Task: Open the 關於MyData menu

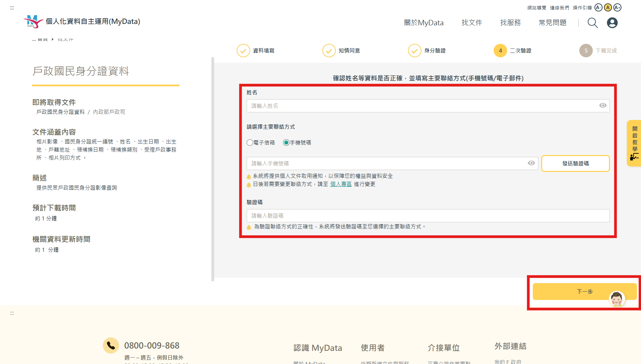Action: pos(424,23)
